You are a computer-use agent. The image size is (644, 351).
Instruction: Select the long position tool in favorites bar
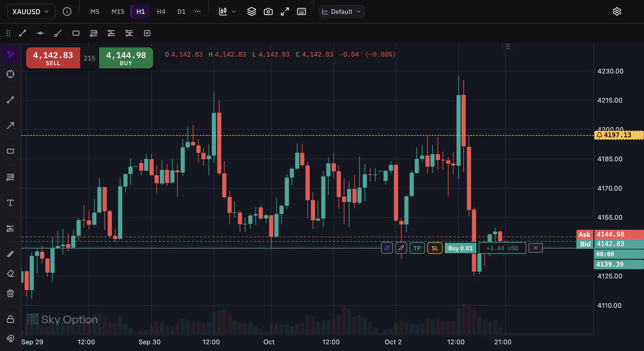coord(111,33)
